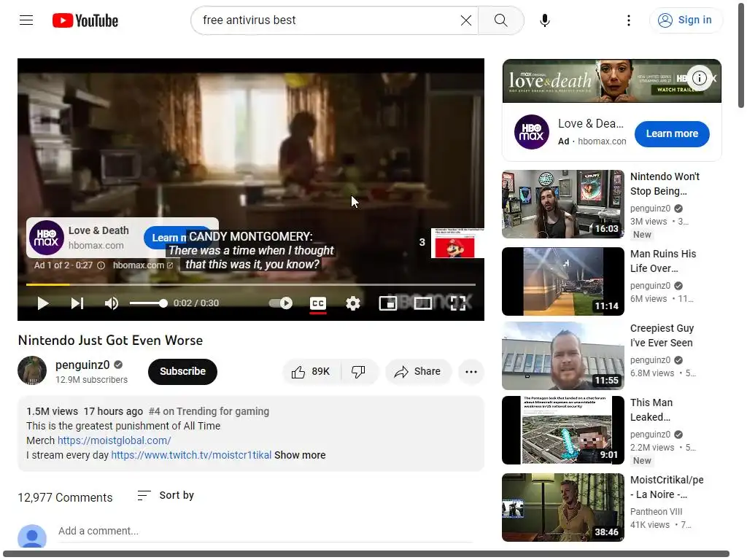
Task: Expand description with Show more
Action: point(300,455)
